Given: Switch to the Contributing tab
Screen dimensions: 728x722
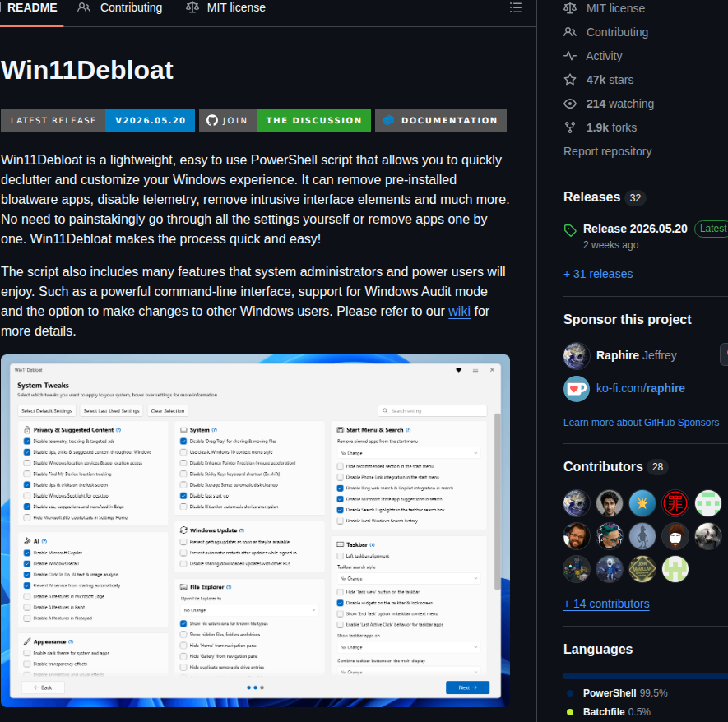Looking at the screenshot, I should click(x=120, y=8).
